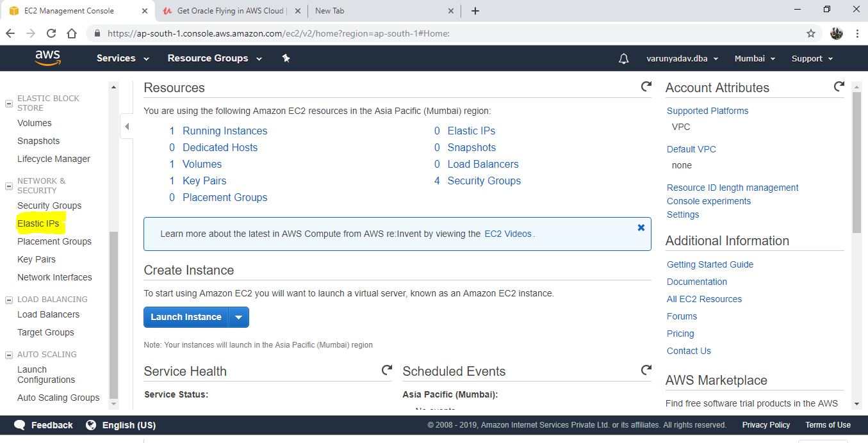The width and height of the screenshot is (868, 443).
Task: Open the Dedicated Hosts resource link
Action: point(220,147)
